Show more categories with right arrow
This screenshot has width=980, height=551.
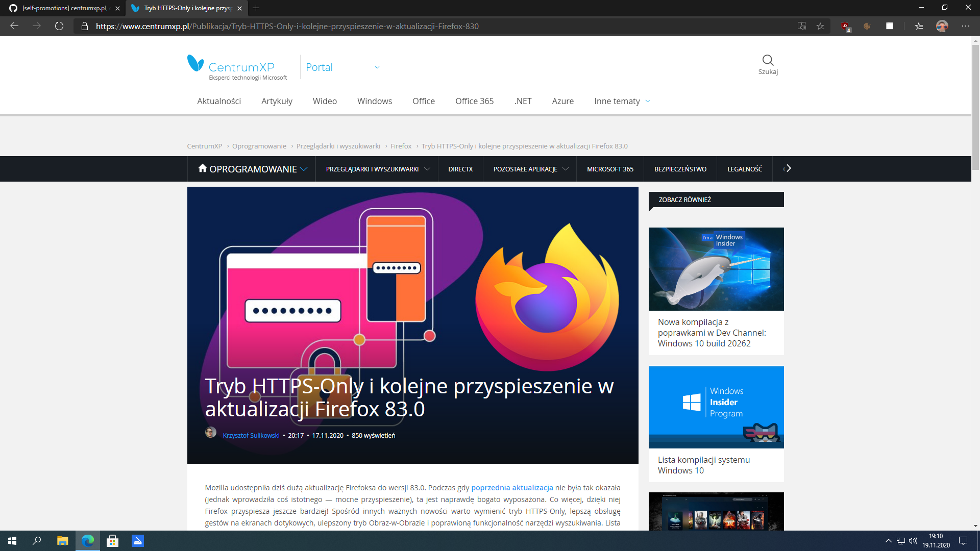click(789, 168)
